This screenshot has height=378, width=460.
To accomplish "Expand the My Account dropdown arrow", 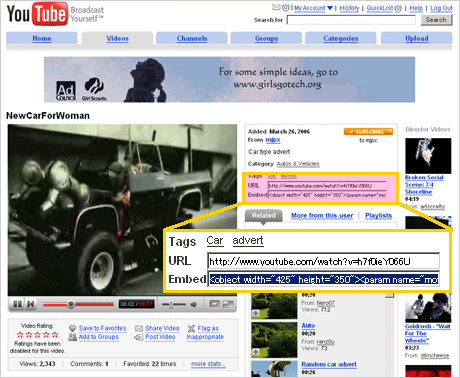I will pos(330,8).
